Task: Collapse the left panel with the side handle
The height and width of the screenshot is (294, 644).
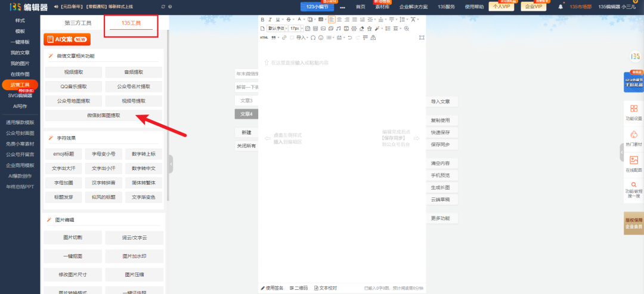Action: [x=171, y=164]
